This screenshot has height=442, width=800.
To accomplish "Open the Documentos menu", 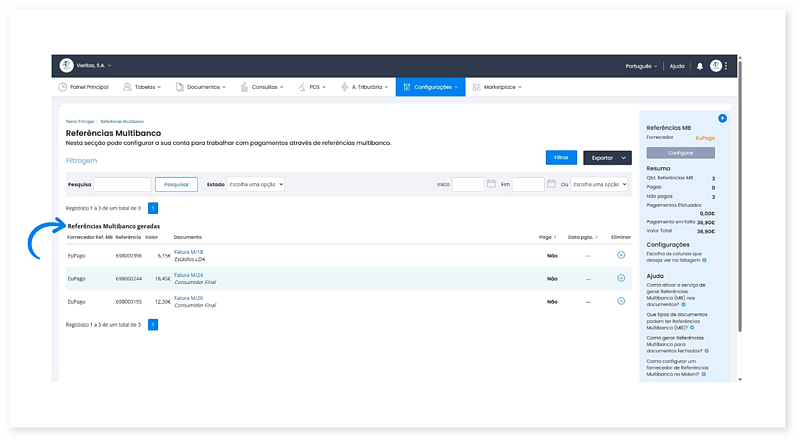I will 201,87.
